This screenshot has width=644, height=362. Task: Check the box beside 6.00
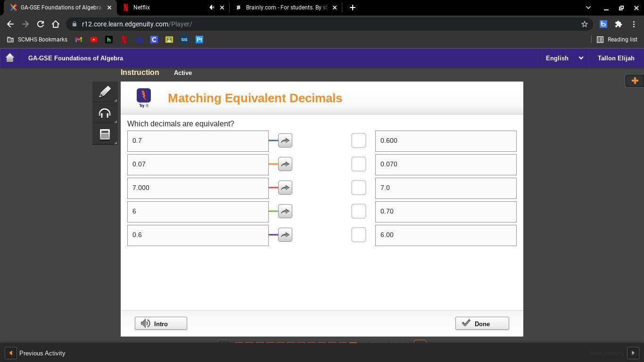[x=359, y=235]
